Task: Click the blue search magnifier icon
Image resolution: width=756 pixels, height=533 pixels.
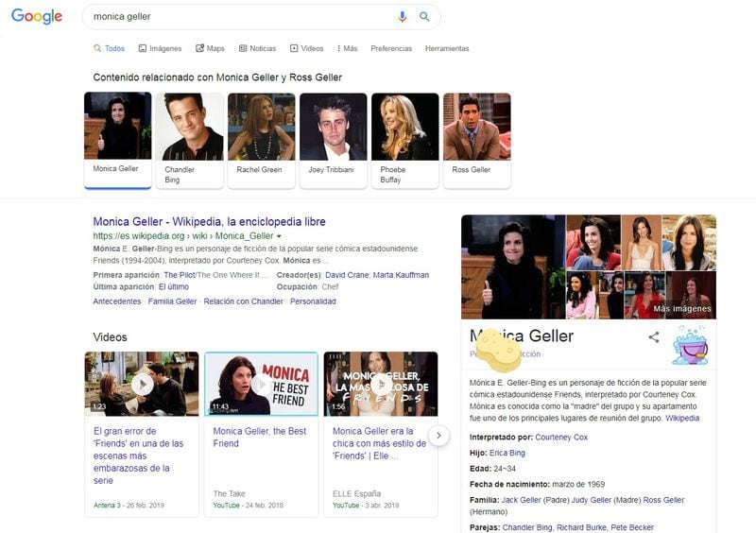Action: [424, 17]
